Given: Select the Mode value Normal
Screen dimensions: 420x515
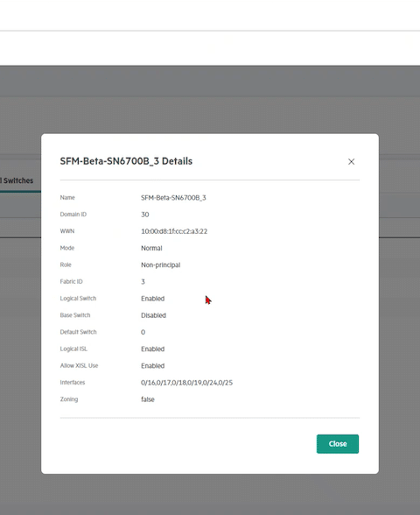Looking at the screenshot, I should click(151, 248).
